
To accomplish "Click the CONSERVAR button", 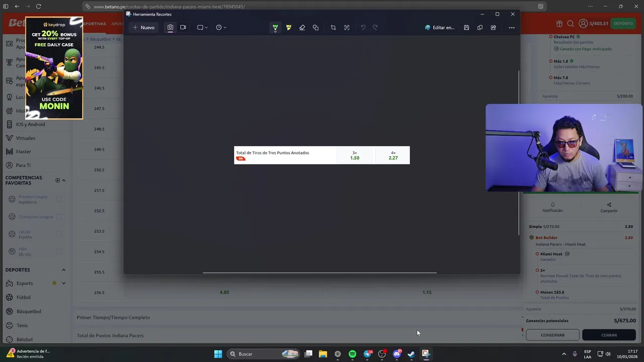I will coord(552,335).
